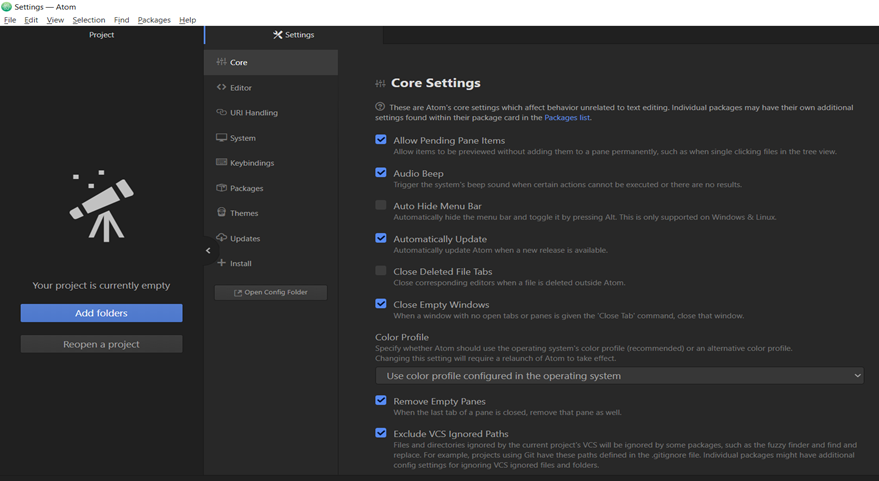Viewport: 879px width, 481px height.
Task: Uncheck Close Empty Windows option
Action: coord(381,303)
